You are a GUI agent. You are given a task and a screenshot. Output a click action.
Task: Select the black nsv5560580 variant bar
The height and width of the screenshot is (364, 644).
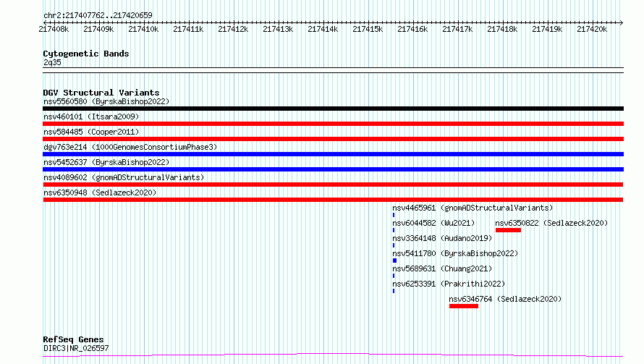click(x=333, y=109)
